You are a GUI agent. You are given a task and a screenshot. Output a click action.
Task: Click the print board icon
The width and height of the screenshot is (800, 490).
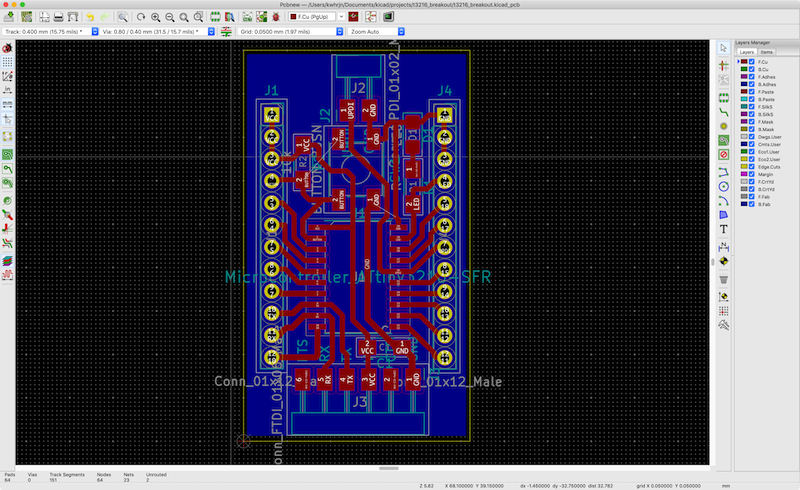click(58, 17)
